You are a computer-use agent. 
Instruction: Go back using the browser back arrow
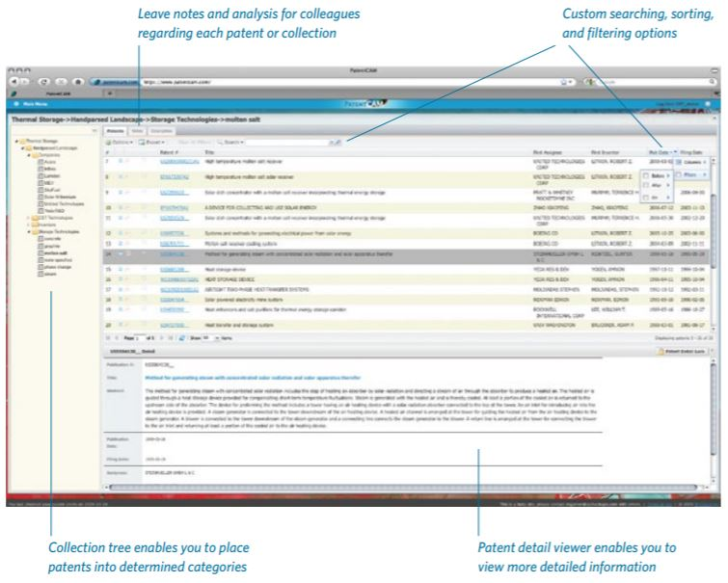pyautogui.click(x=13, y=82)
